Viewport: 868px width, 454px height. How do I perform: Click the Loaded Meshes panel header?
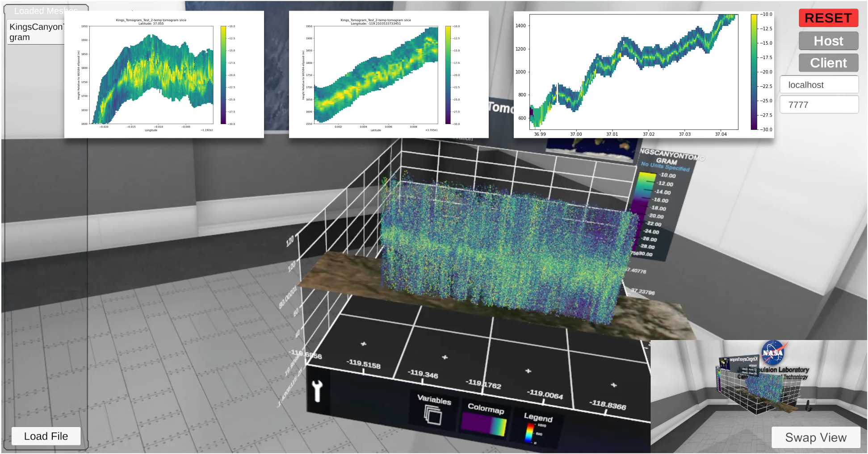46,10
